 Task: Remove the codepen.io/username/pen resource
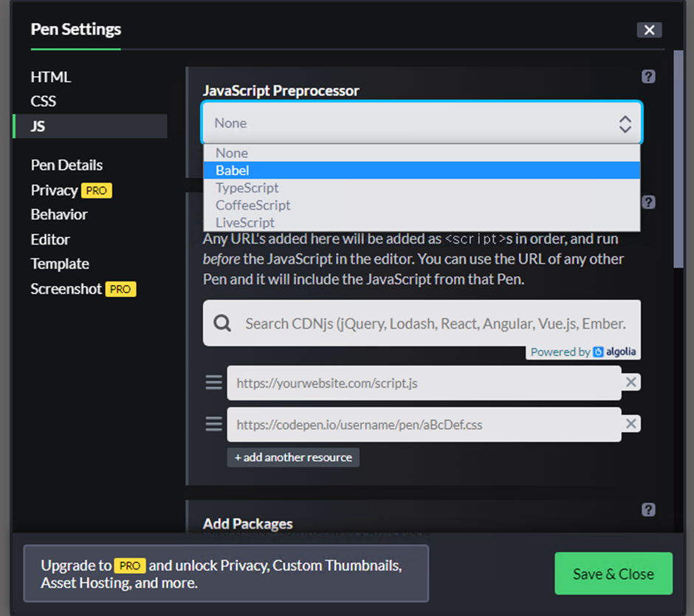(x=631, y=424)
